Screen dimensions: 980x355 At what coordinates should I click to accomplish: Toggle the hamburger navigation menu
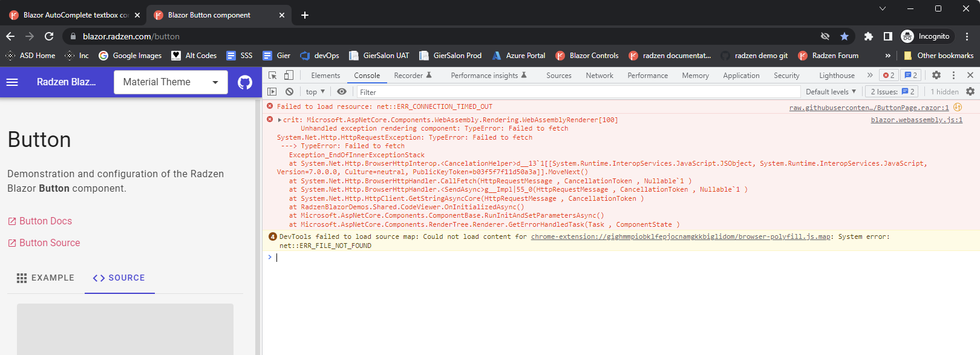[12, 82]
